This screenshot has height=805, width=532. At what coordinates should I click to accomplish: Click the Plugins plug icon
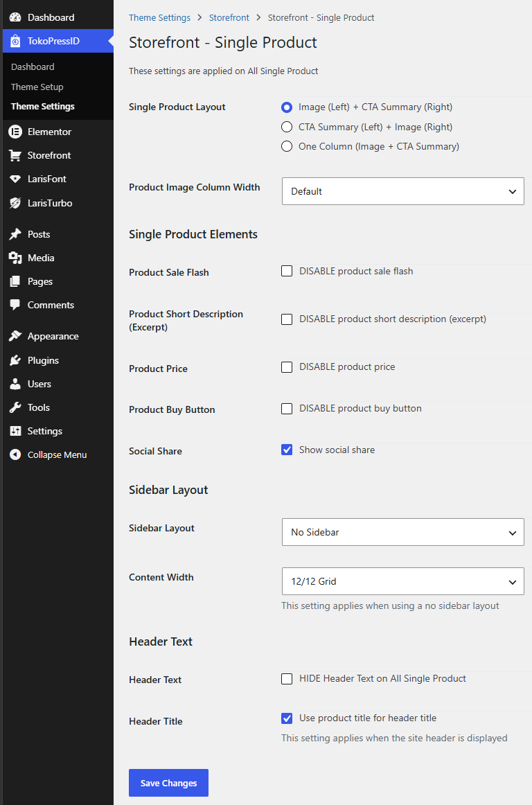point(15,360)
